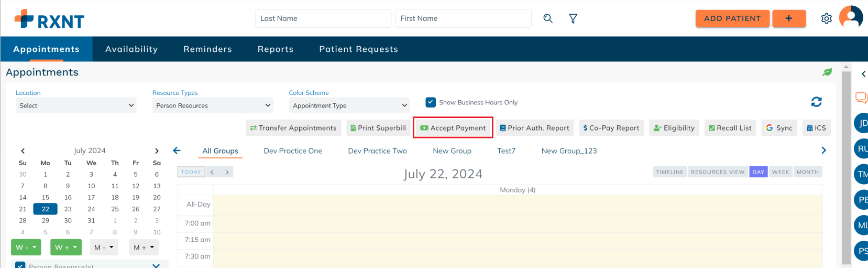This screenshot has width=868, height=268.
Task: Toggle the Person Resource(s) checkbox
Action: pyautogui.click(x=20, y=265)
